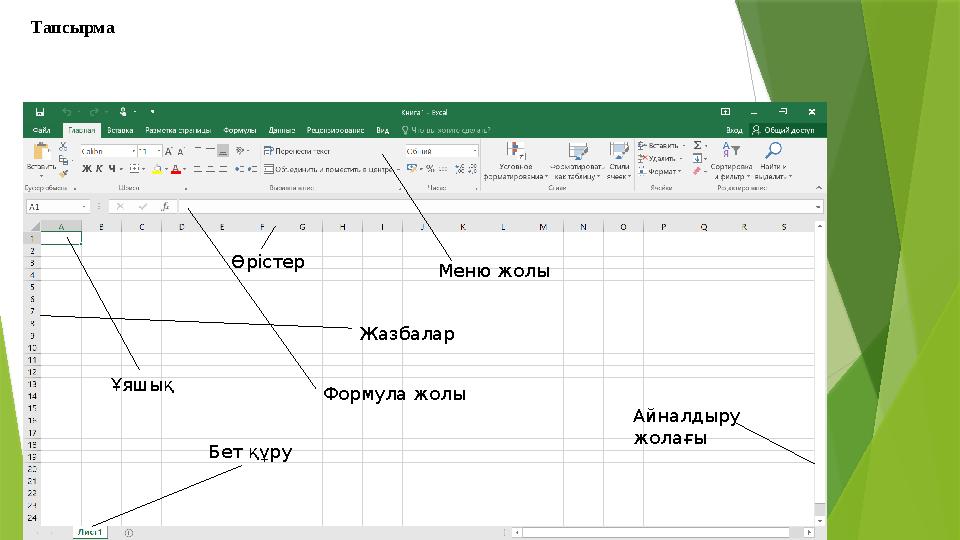Open the Name Box dropdown arrow
The image size is (960, 540).
coord(84,207)
